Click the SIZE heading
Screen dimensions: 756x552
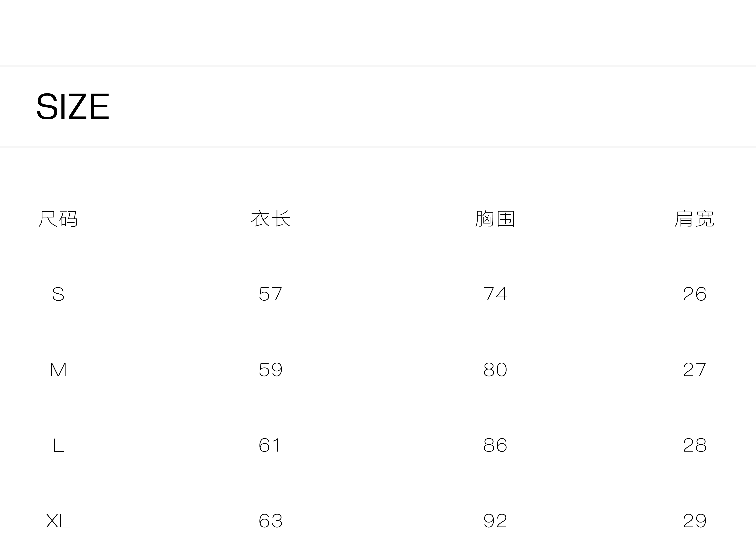pos(73,106)
